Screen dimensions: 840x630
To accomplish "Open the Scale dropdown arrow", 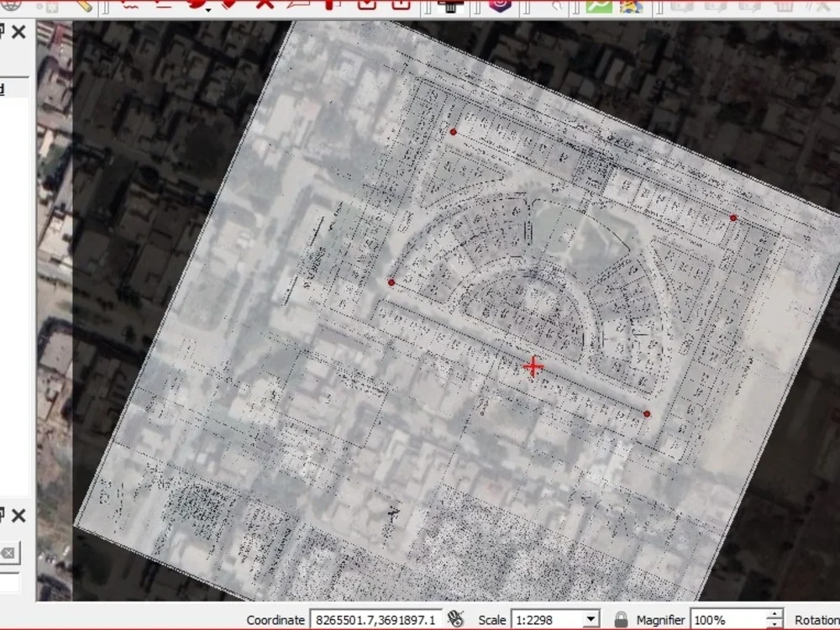I will [591, 619].
